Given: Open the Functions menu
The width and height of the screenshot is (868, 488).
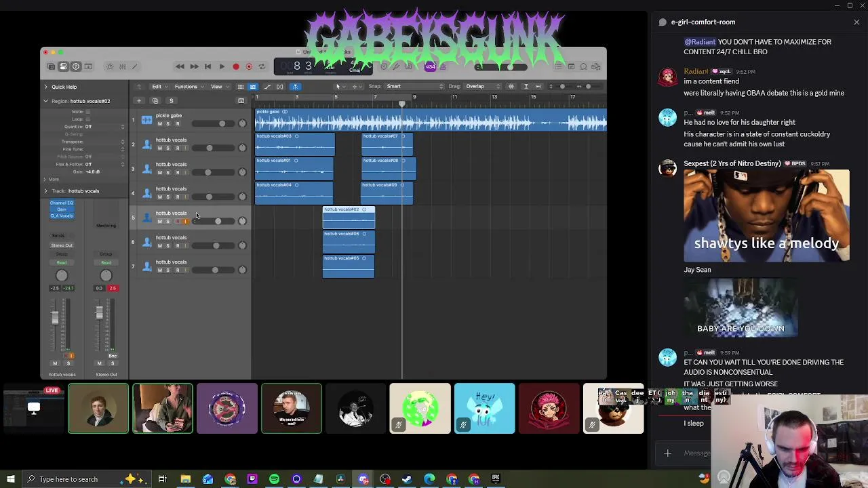Looking at the screenshot, I should point(188,87).
